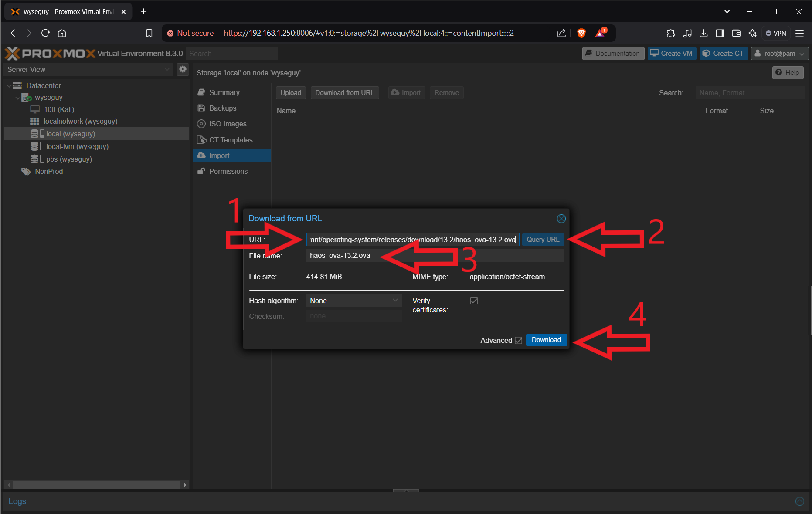This screenshot has height=514, width=812.
Task: Open the Import storage tab
Action: [x=232, y=156]
